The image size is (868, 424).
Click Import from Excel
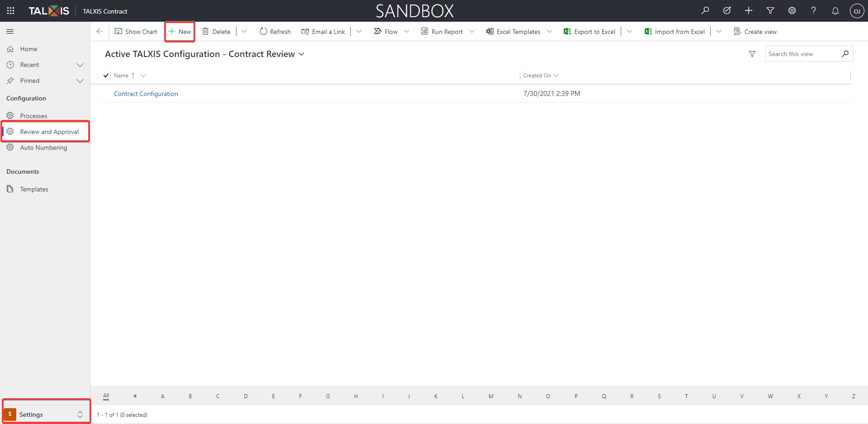tap(675, 32)
